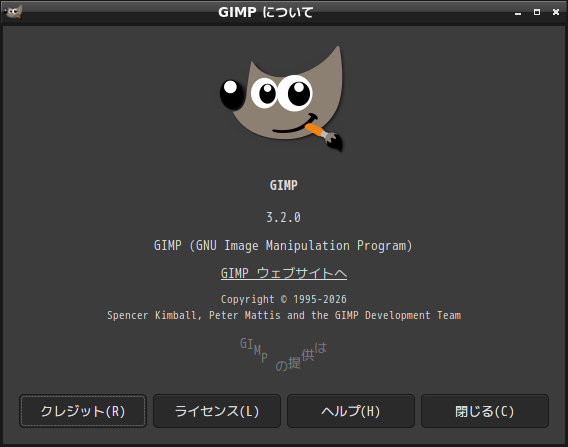
Task: Click the 閉じる(C) close button
Action: coord(485,411)
